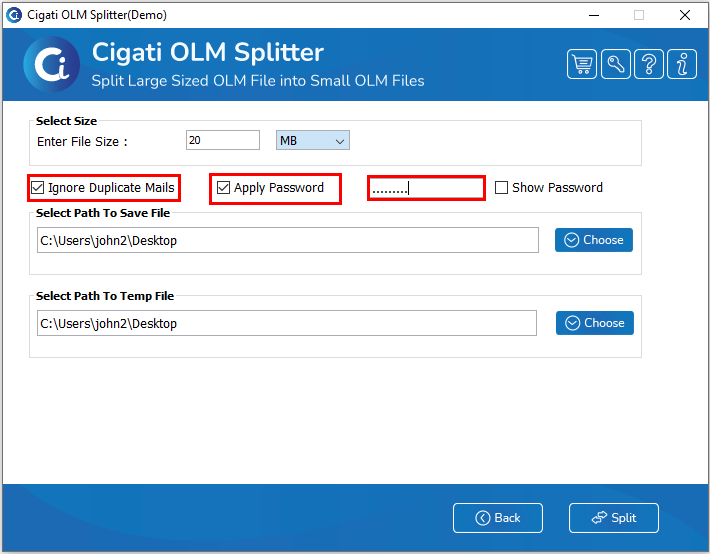The height and width of the screenshot is (554, 710).
Task: Click the 'Select Path To Save File' heading
Action: tap(103, 213)
